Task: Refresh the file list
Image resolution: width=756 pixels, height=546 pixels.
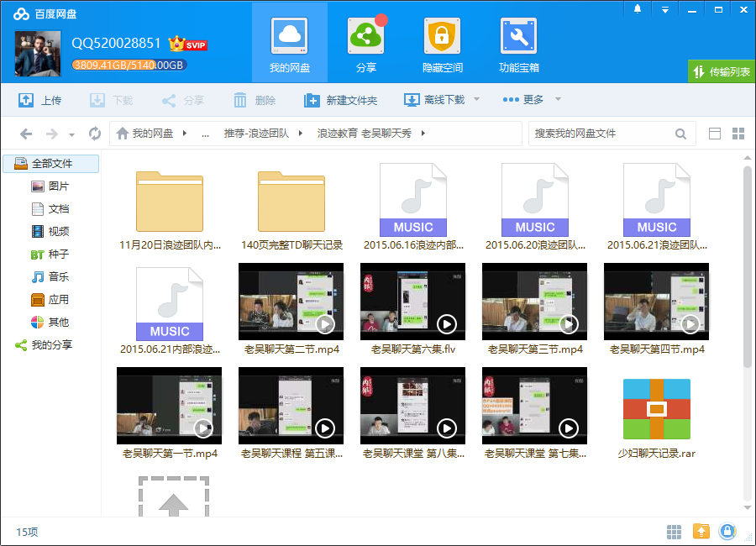Action: pyautogui.click(x=95, y=134)
